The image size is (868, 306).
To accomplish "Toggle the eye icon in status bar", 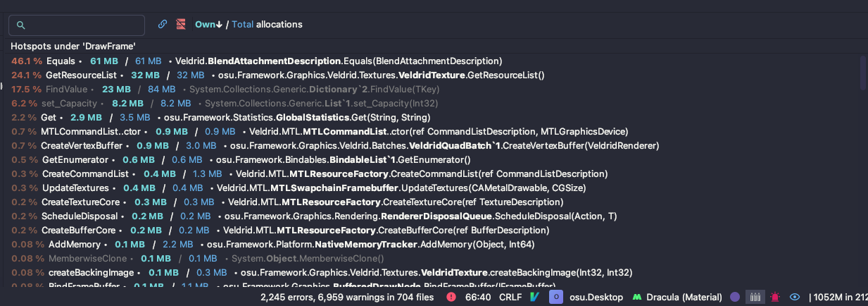I will pyautogui.click(x=795, y=298).
